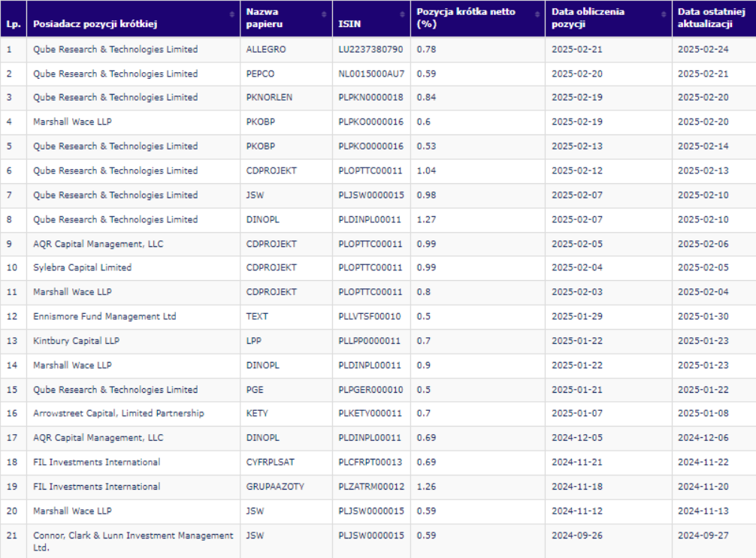Sort by Posiadacz pozycji krótkiej arrows
Screen dimensions: 756x558
232,14
